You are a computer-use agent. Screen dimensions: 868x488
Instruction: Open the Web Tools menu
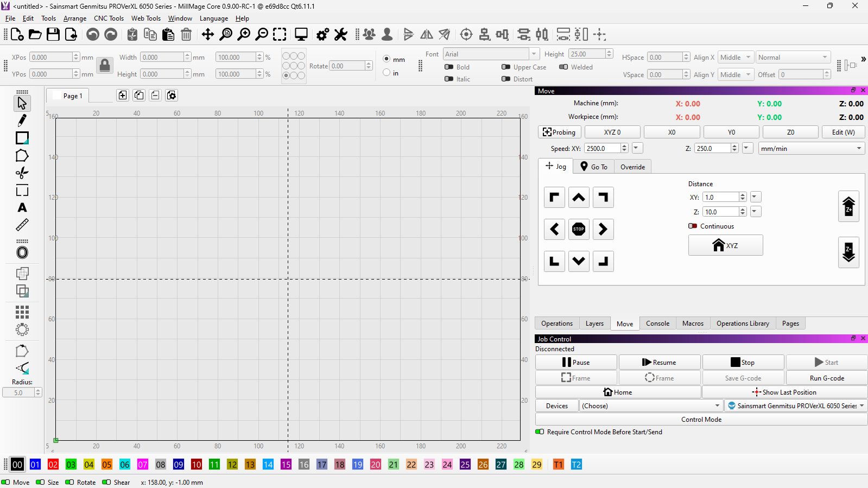(x=146, y=18)
